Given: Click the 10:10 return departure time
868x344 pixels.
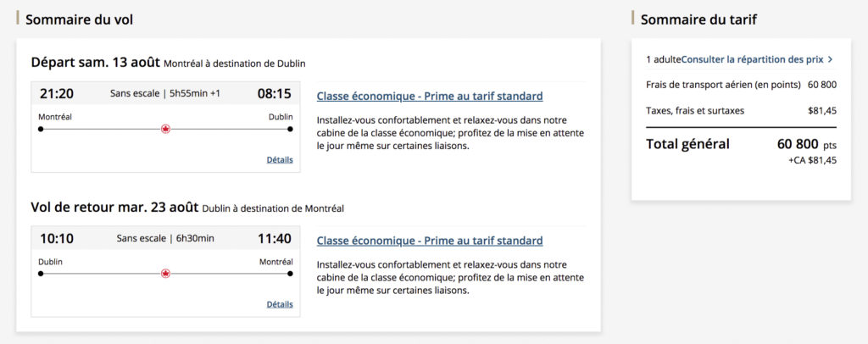Looking at the screenshot, I should coord(56,238).
